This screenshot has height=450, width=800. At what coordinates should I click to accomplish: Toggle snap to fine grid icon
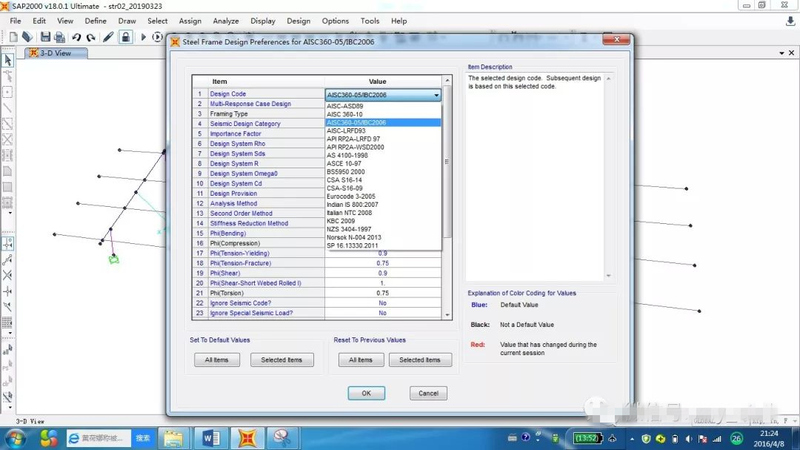coord(8,322)
